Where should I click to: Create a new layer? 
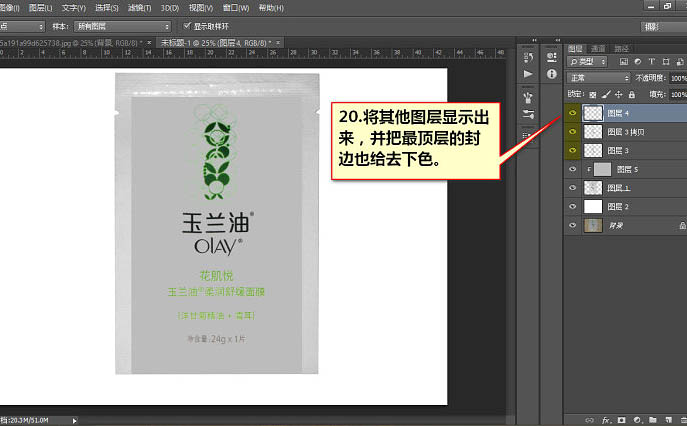669,420
